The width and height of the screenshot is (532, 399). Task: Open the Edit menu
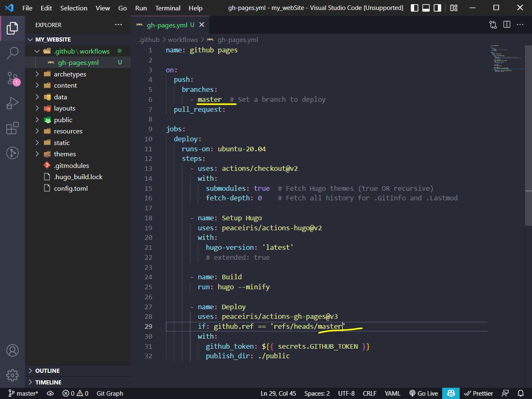click(46, 8)
